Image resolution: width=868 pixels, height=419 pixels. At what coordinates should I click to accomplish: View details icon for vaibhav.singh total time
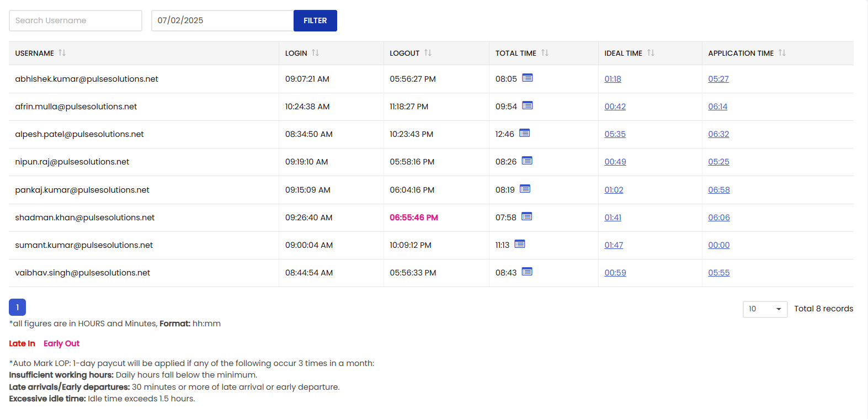527,272
